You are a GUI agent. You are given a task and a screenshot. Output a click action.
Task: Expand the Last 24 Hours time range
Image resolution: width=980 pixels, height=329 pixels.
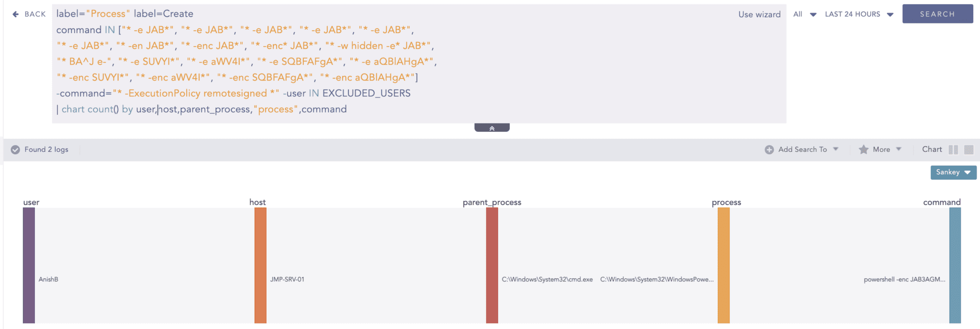859,14
